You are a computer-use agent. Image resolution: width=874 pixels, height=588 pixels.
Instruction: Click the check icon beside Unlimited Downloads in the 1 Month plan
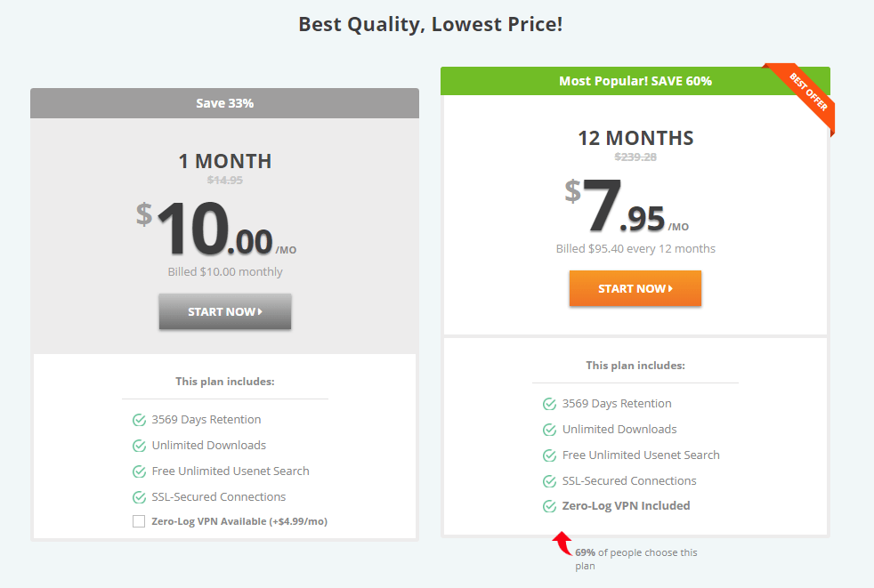139,446
